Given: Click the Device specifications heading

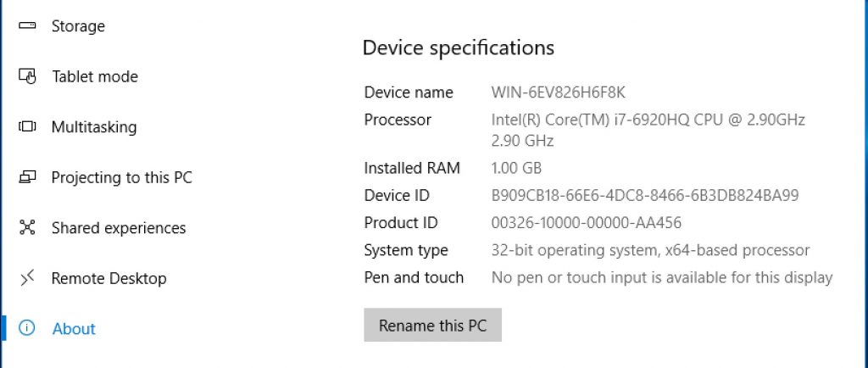Looking at the screenshot, I should point(459,47).
